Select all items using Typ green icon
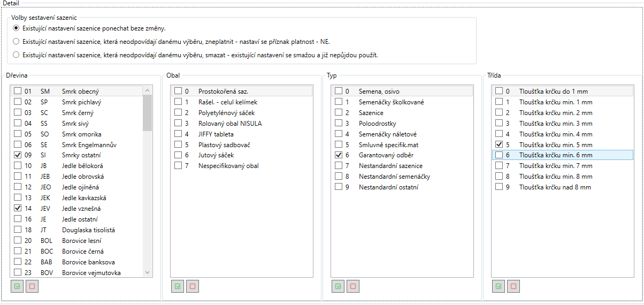Screen dimensions: 644x305 point(338,286)
